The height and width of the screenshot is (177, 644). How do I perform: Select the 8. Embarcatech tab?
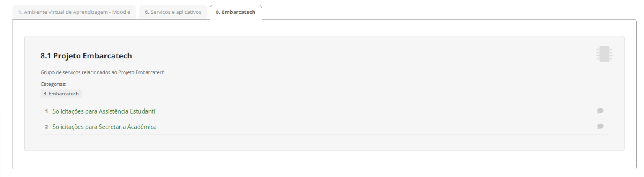235,12
